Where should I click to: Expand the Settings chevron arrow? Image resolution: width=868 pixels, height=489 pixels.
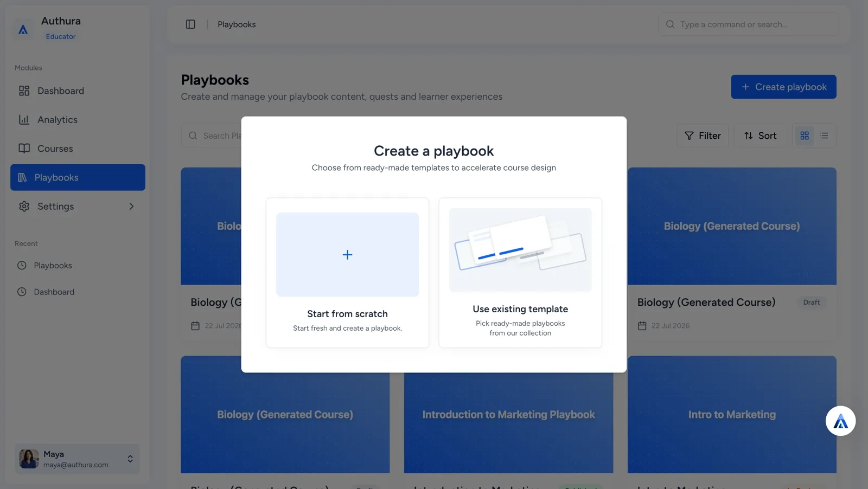pyautogui.click(x=131, y=206)
